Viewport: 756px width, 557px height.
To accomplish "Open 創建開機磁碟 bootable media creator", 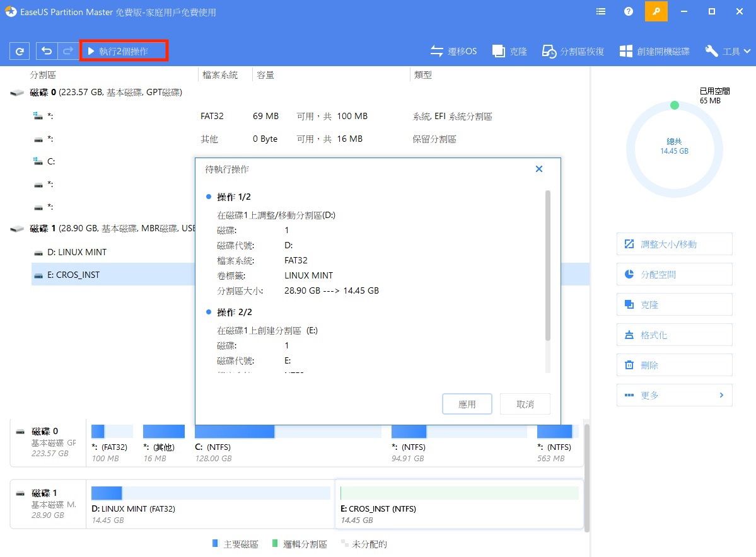I will [x=654, y=51].
